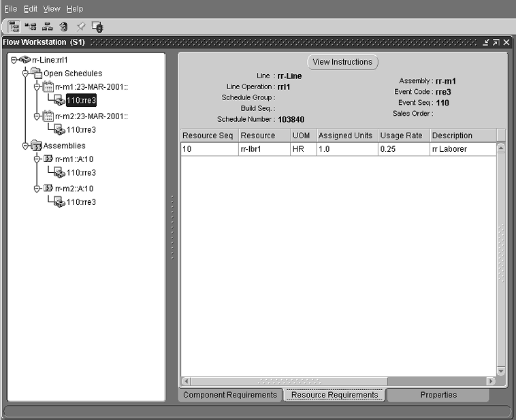Click the table's scroll down arrow

coord(501,371)
